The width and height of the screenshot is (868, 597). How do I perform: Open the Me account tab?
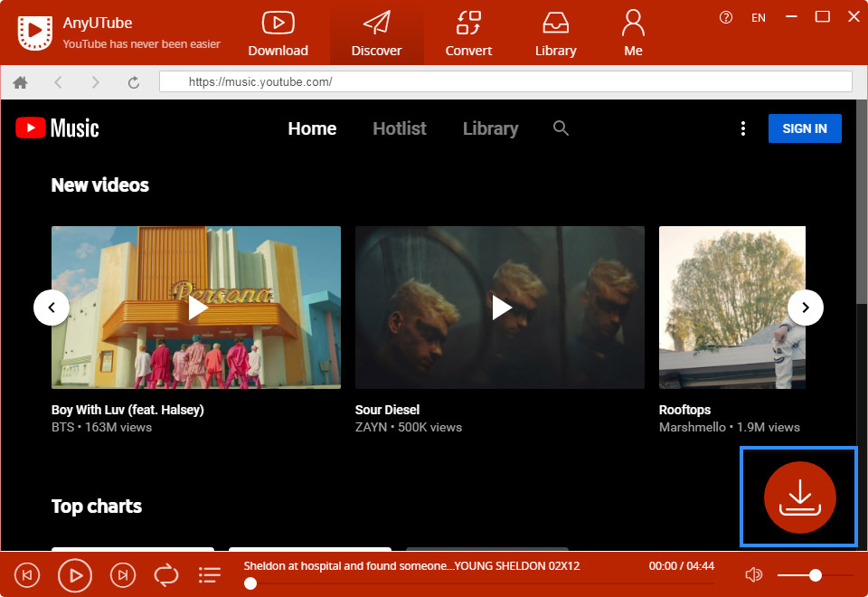[633, 33]
